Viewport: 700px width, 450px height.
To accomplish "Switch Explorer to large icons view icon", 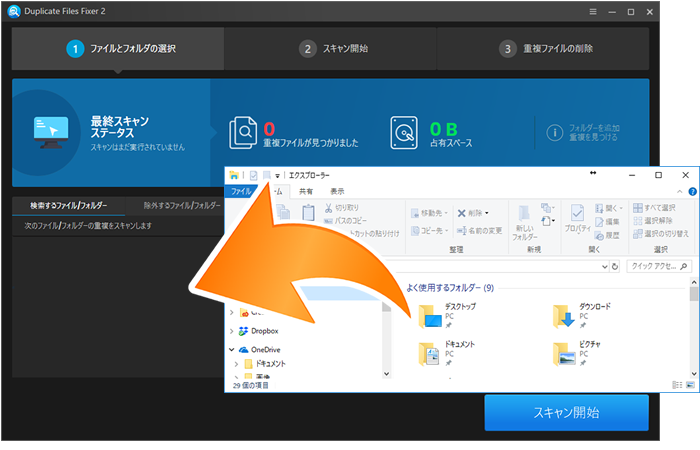I will 691,385.
